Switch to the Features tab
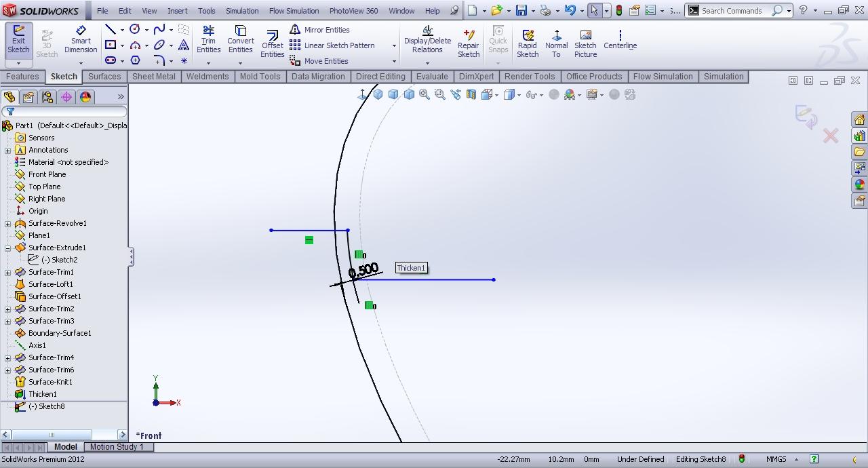This screenshot has width=868, height=468. [x=22, y=77]
